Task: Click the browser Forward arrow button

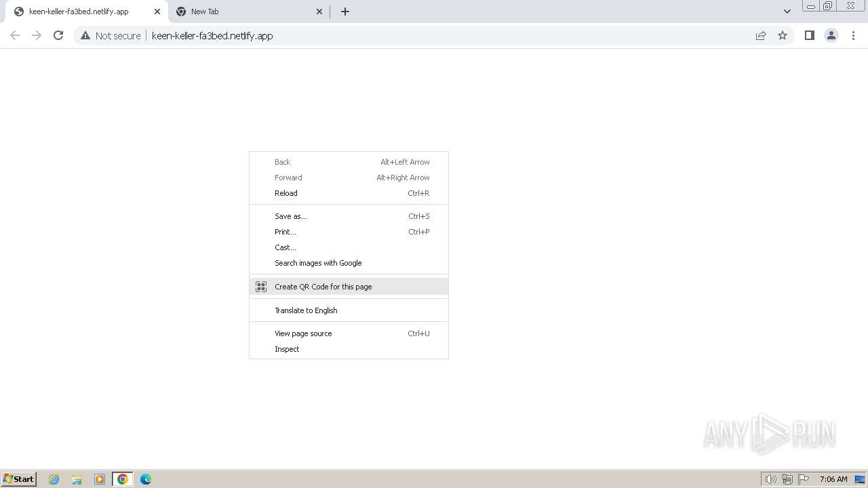Action: click(37, 35)
